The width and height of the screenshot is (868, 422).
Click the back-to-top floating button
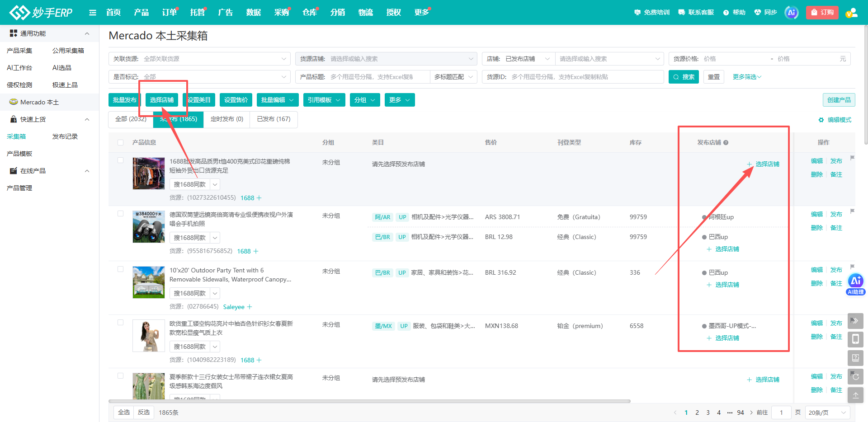[855, 395]
